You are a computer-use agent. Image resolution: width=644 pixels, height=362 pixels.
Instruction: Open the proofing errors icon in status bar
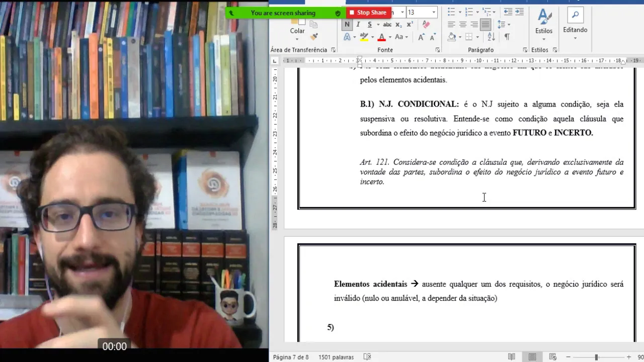[367, 357]
